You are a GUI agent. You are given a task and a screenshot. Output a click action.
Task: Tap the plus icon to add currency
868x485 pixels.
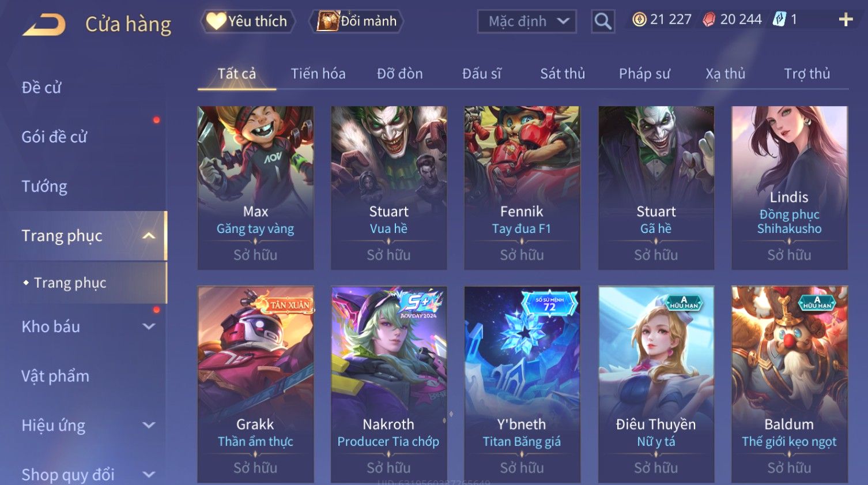tap(846, 20)
